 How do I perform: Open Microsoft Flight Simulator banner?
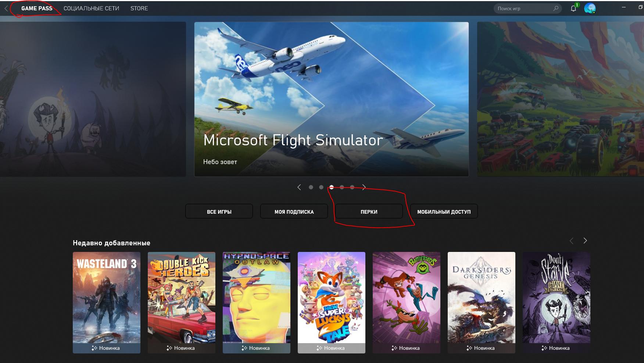(332, 99)
